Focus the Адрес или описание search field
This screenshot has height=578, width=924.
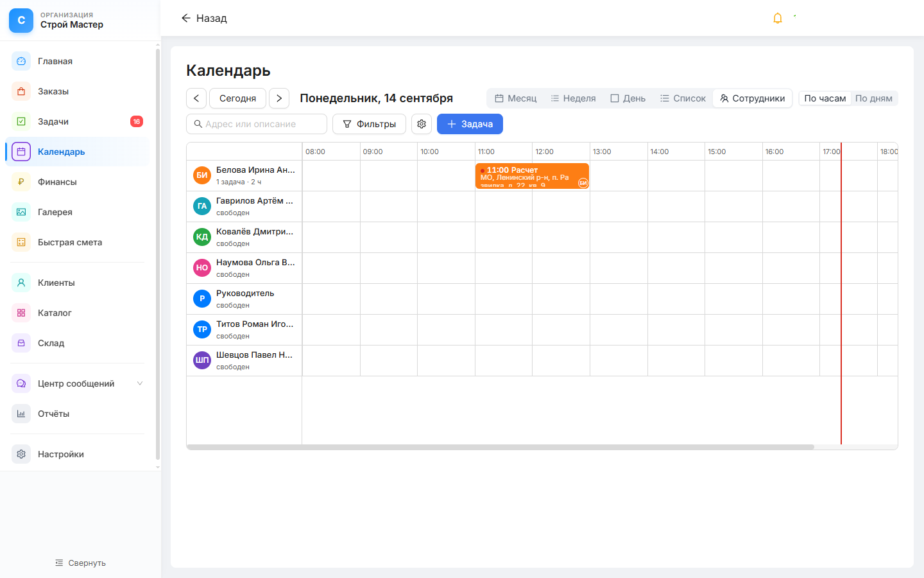(257, 124)
